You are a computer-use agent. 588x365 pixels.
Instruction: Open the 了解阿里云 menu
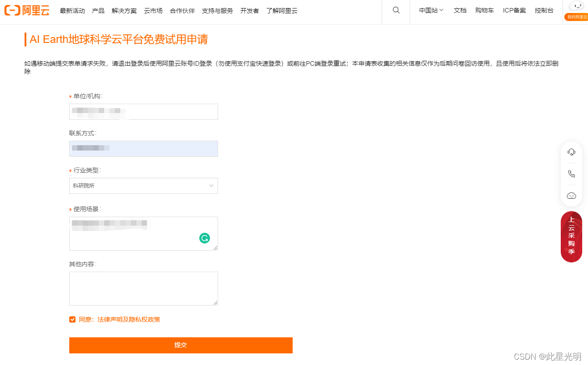point(282,11)
